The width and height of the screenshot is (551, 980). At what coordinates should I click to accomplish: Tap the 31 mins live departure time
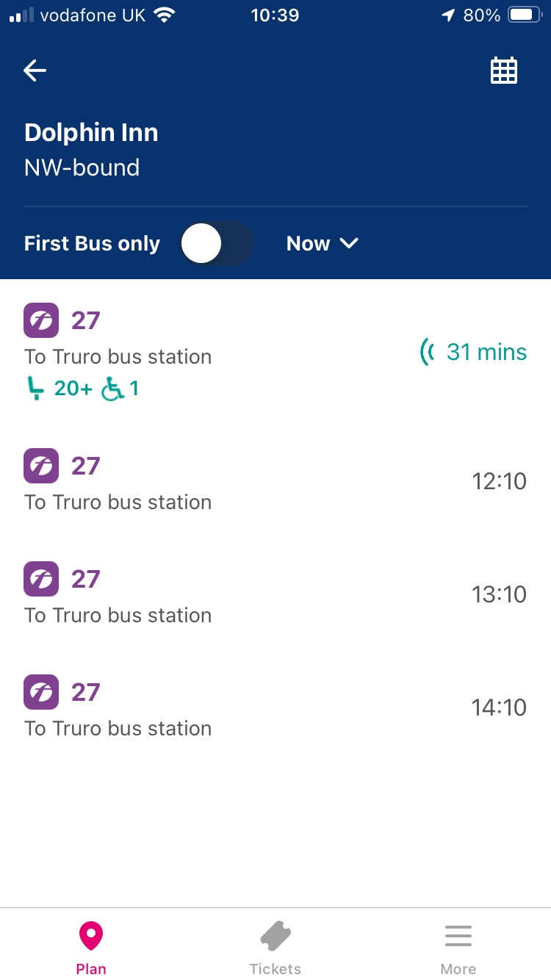486,352
